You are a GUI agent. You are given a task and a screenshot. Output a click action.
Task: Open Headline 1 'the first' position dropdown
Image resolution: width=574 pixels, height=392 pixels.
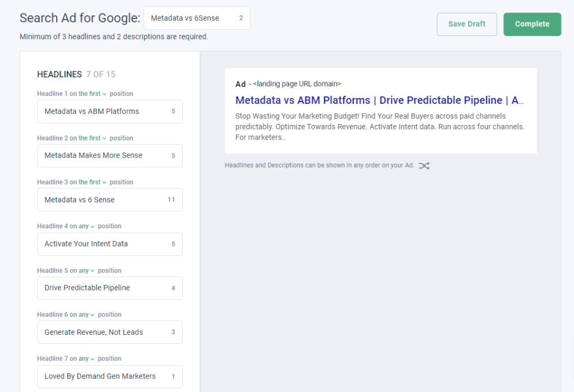pos(92,94)
